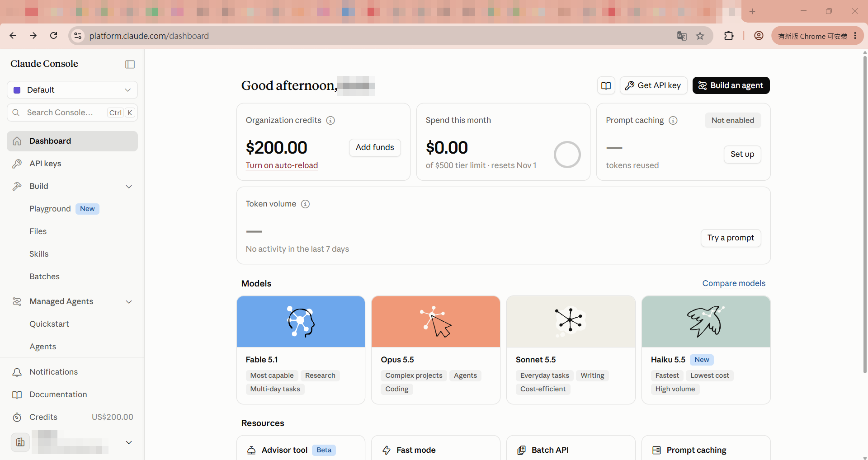Open the Default workspace dropdown
The image size is (868, 460).
[72, 90]
